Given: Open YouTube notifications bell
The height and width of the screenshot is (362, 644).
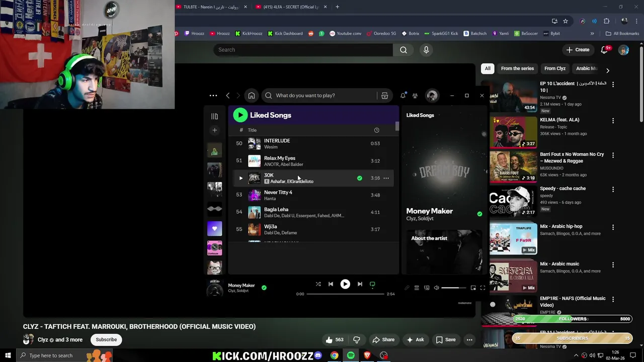Looking at the screenshot, I should 604,50.
